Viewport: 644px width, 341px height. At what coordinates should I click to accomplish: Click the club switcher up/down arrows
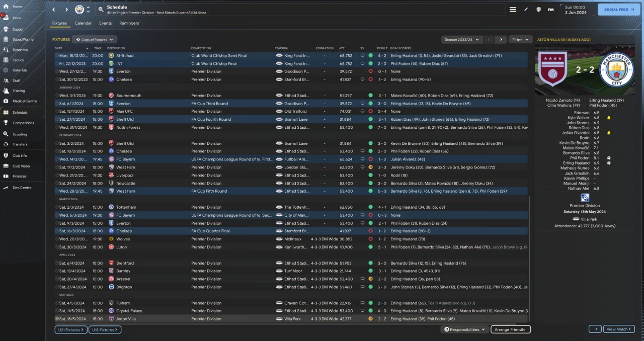(89, 10)
